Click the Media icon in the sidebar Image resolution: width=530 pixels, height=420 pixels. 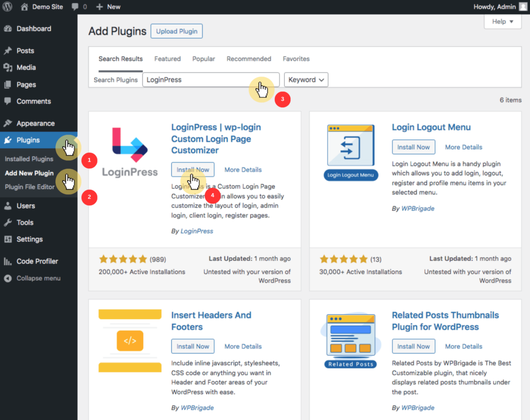point(8,67)
